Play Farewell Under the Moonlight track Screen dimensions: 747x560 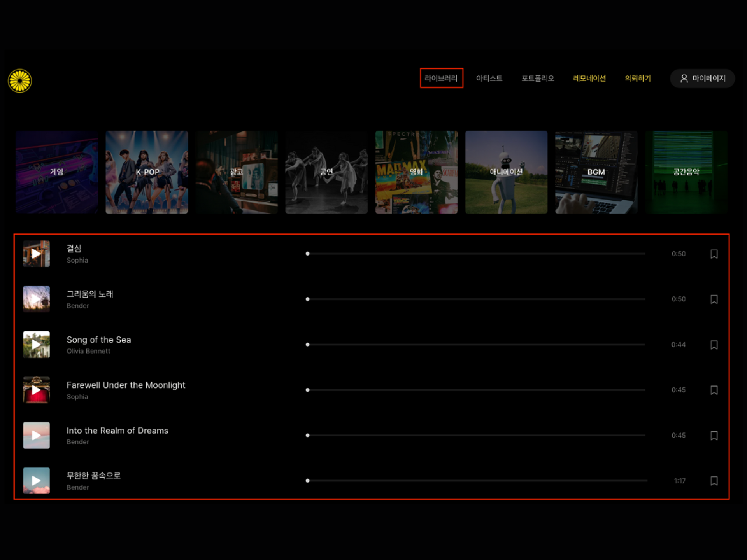(x=36, y=390)
